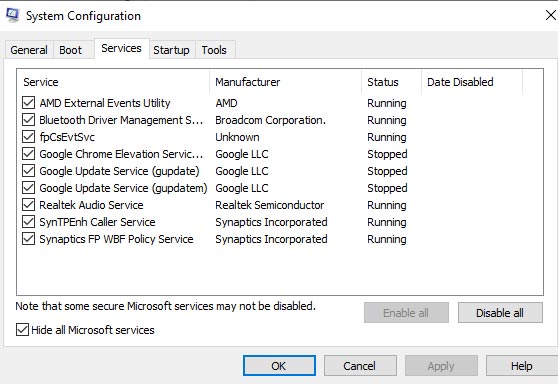The image size is (558, 384).
Task: Select the SynTPEnh Caller Service name
Action: tap(97, 222)
